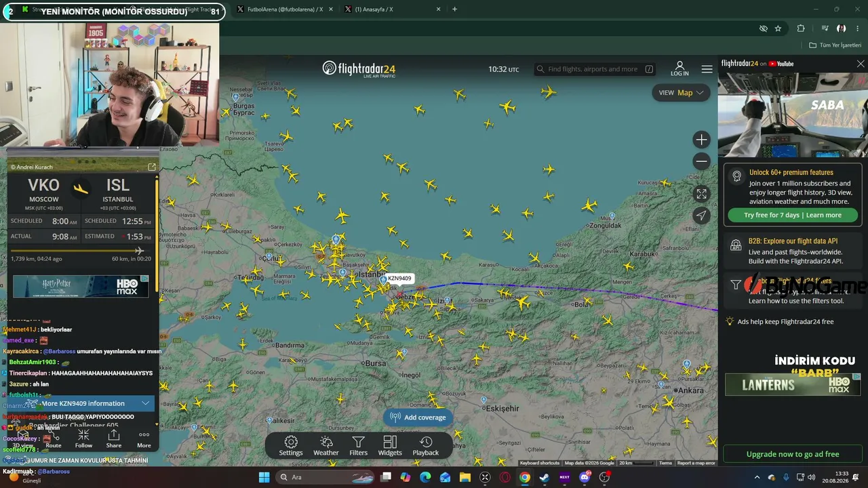This screenshot has height=488, width=868.
Task: Close the Anasayfa X tab
Action: [x=439, y=9]
